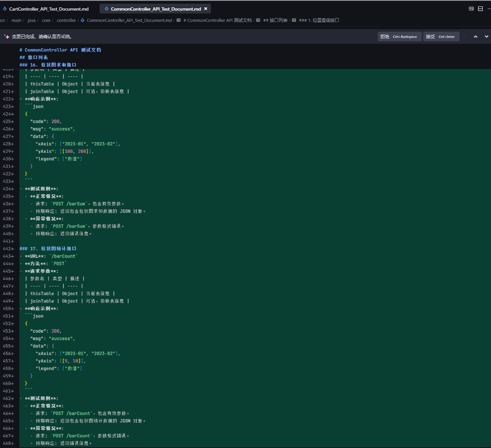Open the '### 1. 位置查询接口' breadcrumb
Screen dimensions: 491x448
319,20
